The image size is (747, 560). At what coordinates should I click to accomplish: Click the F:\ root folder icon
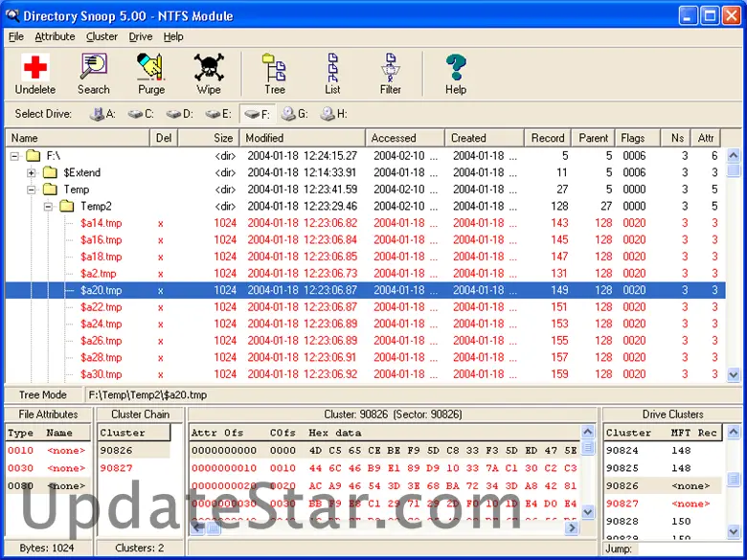click(33, 156)
